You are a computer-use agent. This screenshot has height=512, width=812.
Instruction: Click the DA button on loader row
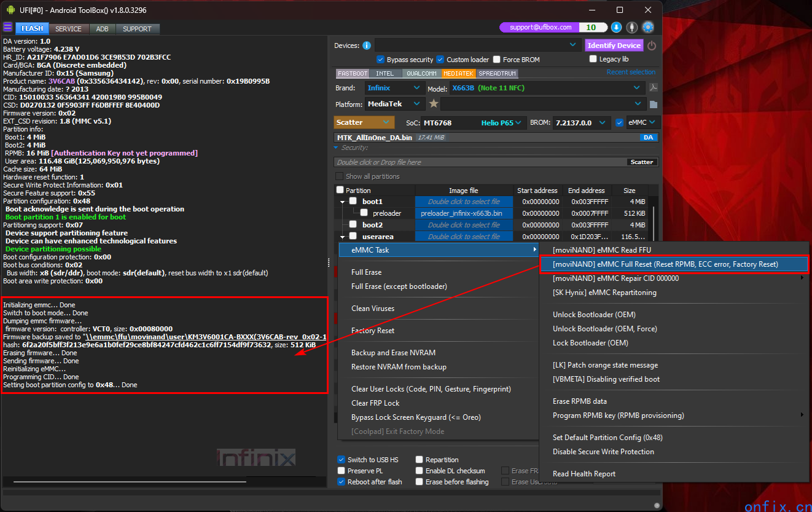tap(647, 138)
